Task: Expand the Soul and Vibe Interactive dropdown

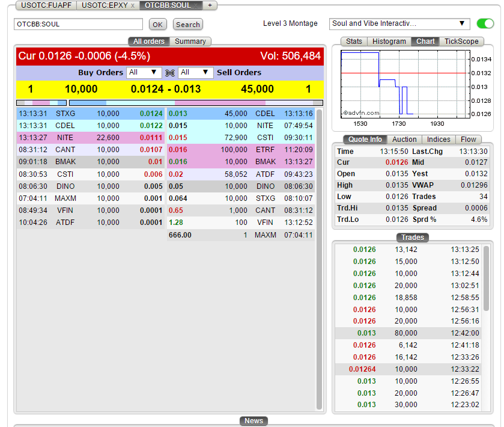Action: (x=399, y=24)
